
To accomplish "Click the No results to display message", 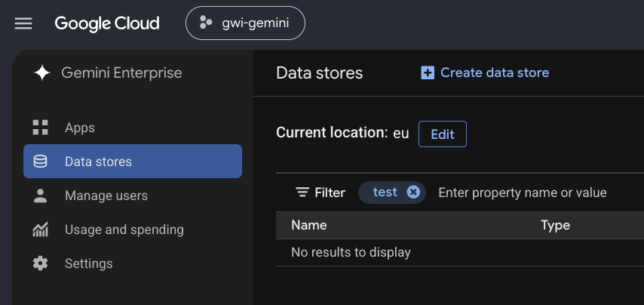I will point(351,252).
